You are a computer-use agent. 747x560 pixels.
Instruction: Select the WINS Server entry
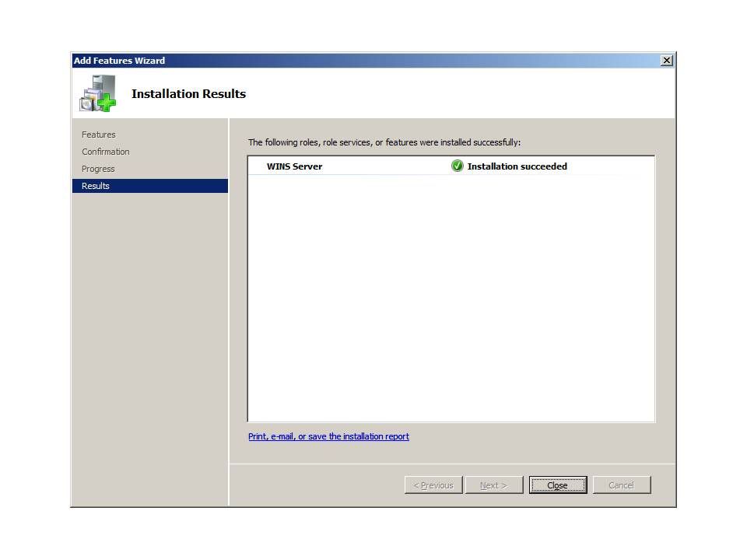pos(294,166)
